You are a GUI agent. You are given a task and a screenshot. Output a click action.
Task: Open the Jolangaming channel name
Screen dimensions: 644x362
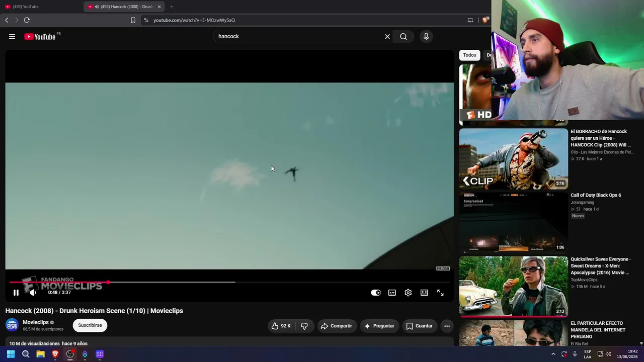pyautogui.click(x=582, y=203)
